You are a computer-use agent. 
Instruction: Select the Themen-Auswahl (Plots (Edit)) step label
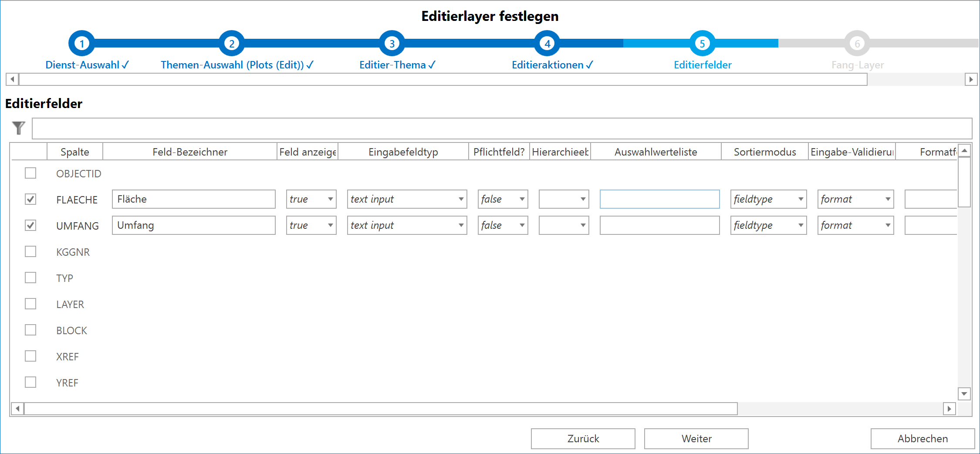237,65
